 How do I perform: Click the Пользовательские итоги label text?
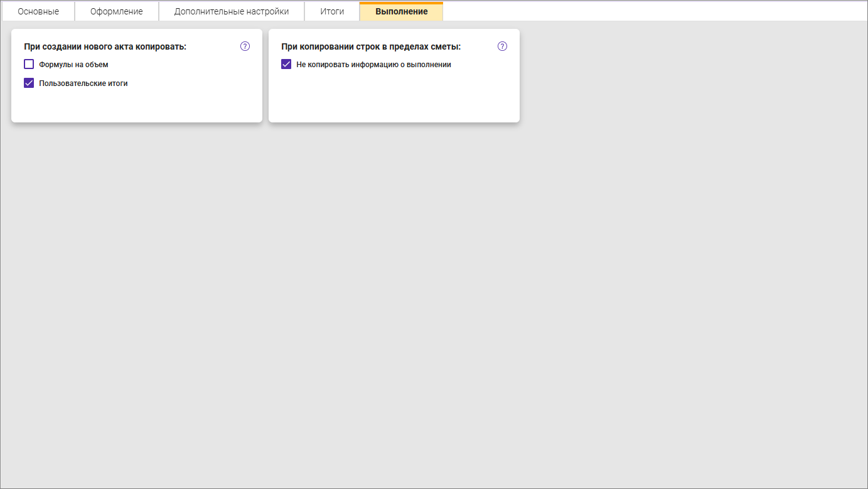pos(83,83)
